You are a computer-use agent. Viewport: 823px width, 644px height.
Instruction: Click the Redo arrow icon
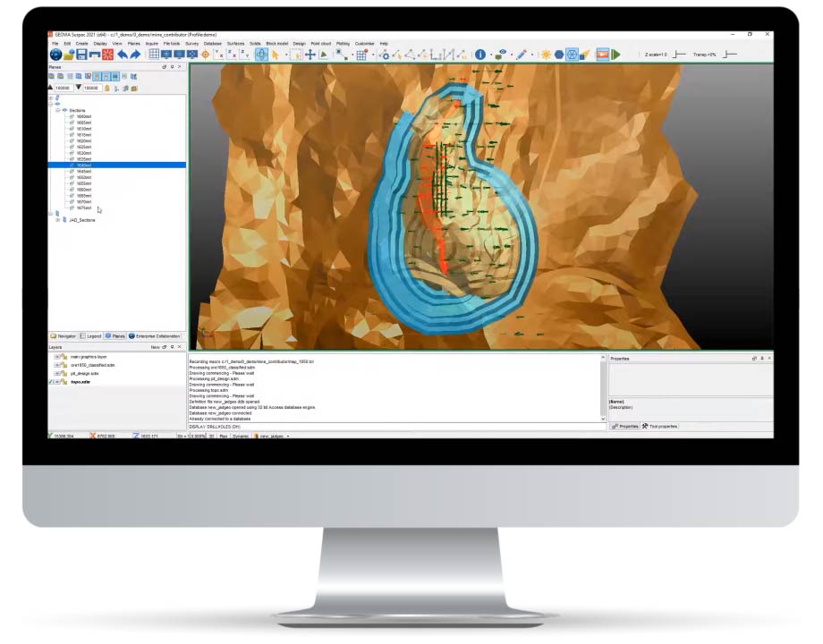(135, 55)
